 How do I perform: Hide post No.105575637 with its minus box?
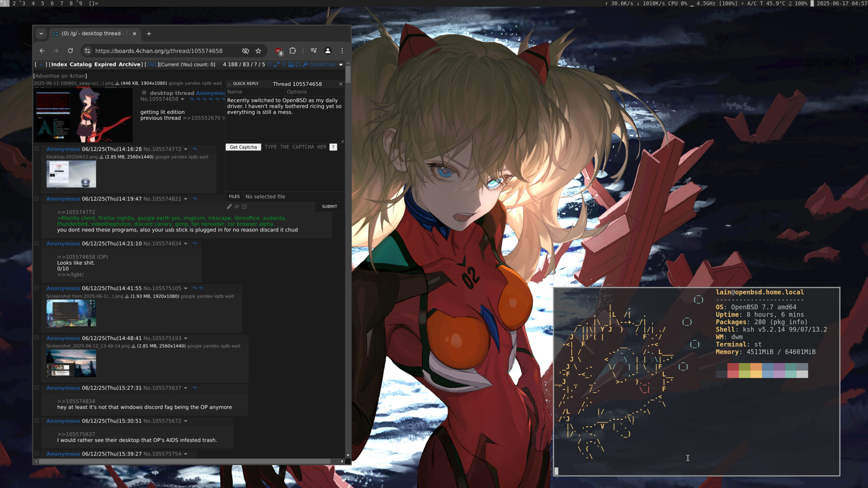click(x=37, y=387)
